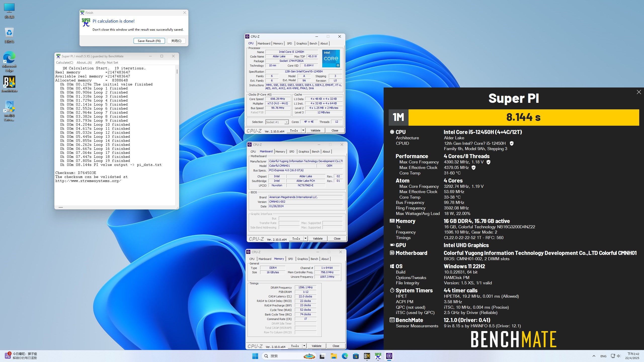Switch to Super PI in the taskbar
The width and height of the screenshot is (644, 362).
(378, 356)
